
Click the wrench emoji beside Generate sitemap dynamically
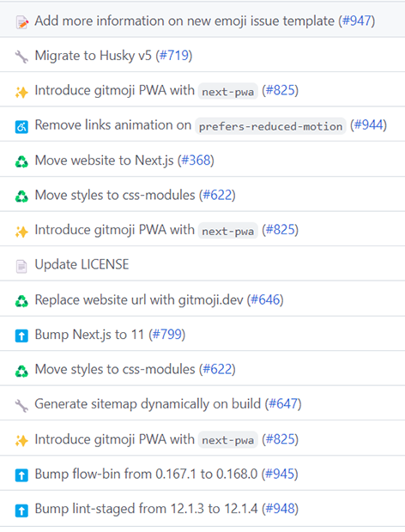[21, 406]
